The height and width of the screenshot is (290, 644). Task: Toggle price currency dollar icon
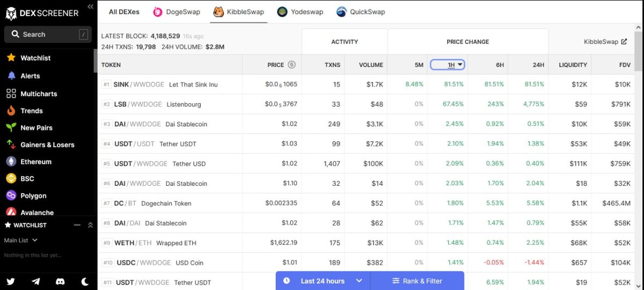292,64
